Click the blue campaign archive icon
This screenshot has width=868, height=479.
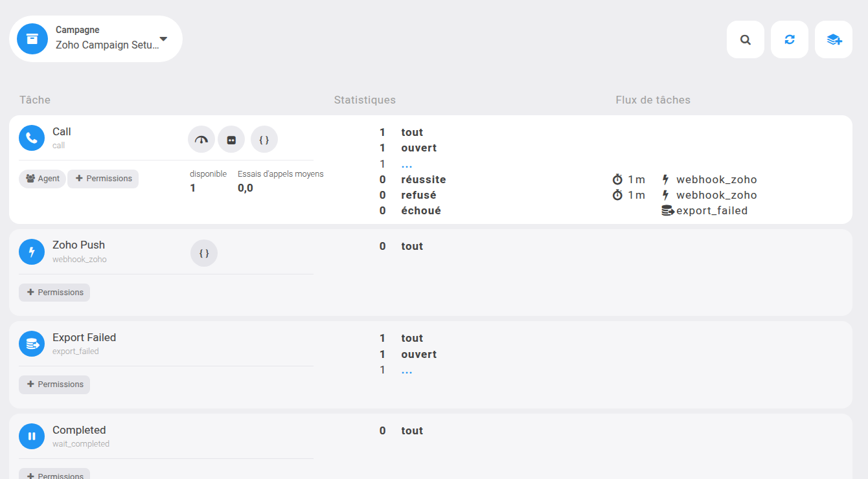click(x=32, y=39)
